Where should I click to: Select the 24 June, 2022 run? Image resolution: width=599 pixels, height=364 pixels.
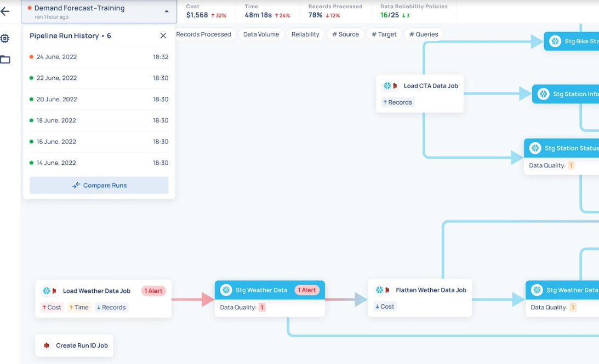coord(99,57)
